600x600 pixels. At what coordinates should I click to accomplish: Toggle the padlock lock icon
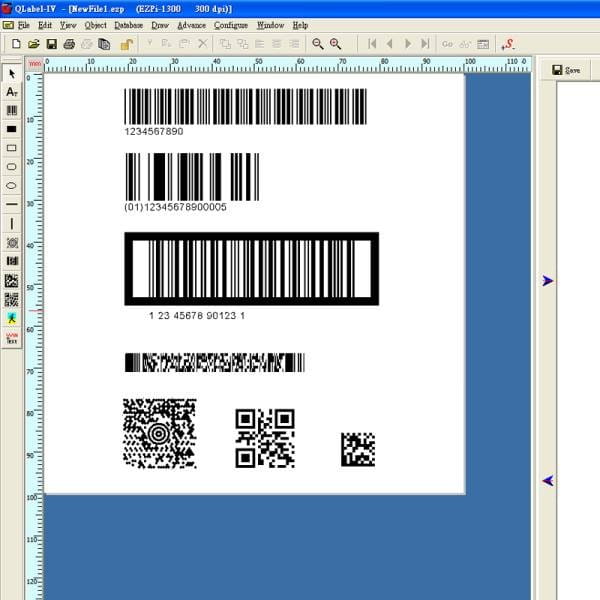127,44
